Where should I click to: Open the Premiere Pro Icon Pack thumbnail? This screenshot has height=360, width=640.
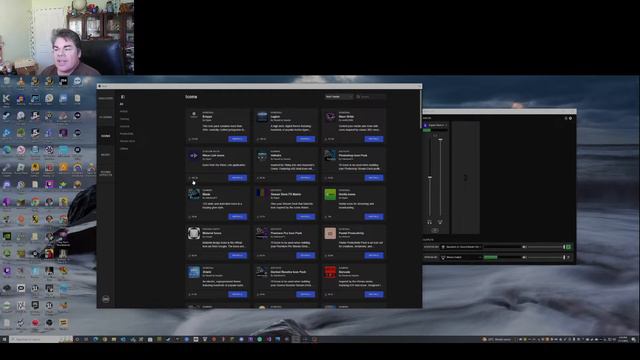tap(262, 233)
